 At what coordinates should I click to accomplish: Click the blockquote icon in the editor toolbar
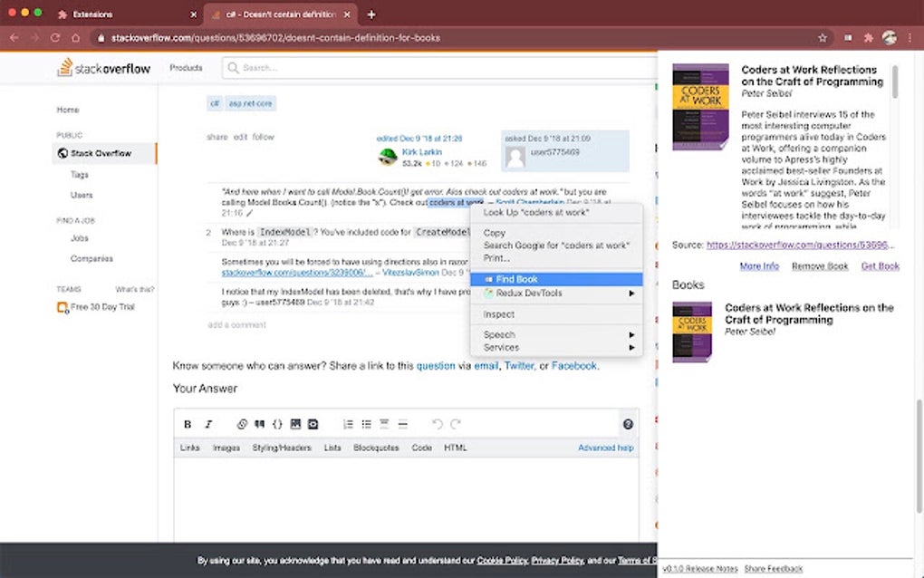point(259,424)
